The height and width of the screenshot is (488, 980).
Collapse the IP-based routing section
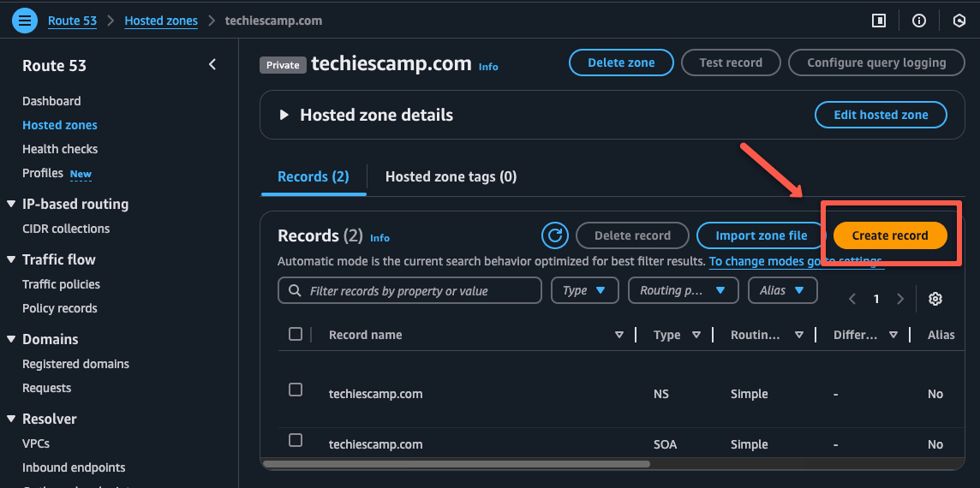click(x=11, y=204)
